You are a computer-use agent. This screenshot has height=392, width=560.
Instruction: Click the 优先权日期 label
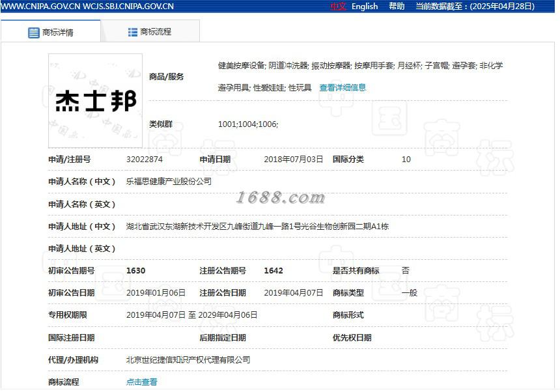click(x=352, y=337)
